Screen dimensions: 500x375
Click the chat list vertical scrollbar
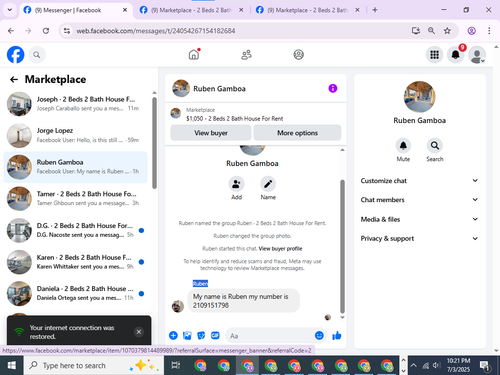point(154,143)
